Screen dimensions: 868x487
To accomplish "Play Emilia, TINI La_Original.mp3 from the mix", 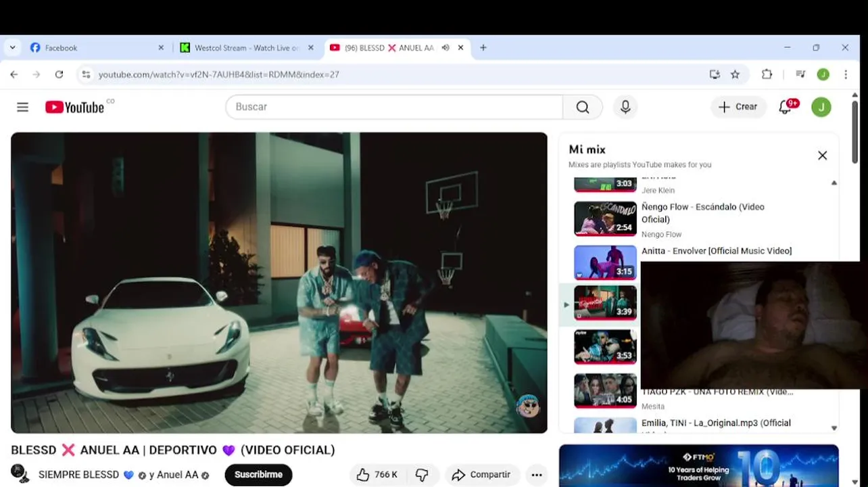I will pyautogui.click(x=716, y=423).
